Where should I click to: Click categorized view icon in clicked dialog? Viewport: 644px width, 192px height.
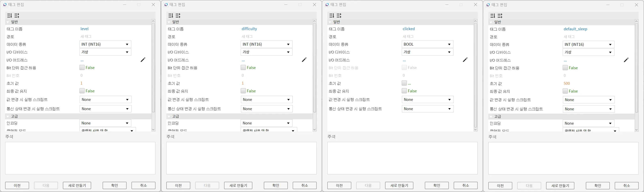click(x=331, y=16)
